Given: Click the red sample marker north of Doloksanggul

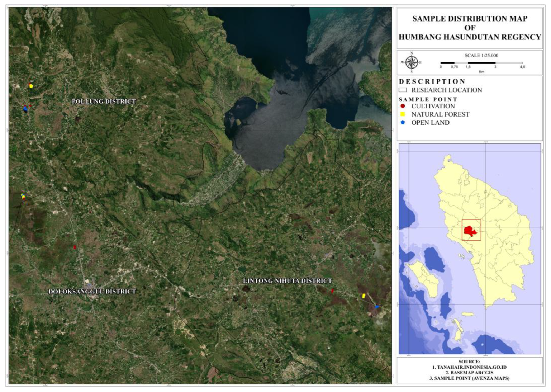Looking at the screenshot, I should click(x=75, y=247).
